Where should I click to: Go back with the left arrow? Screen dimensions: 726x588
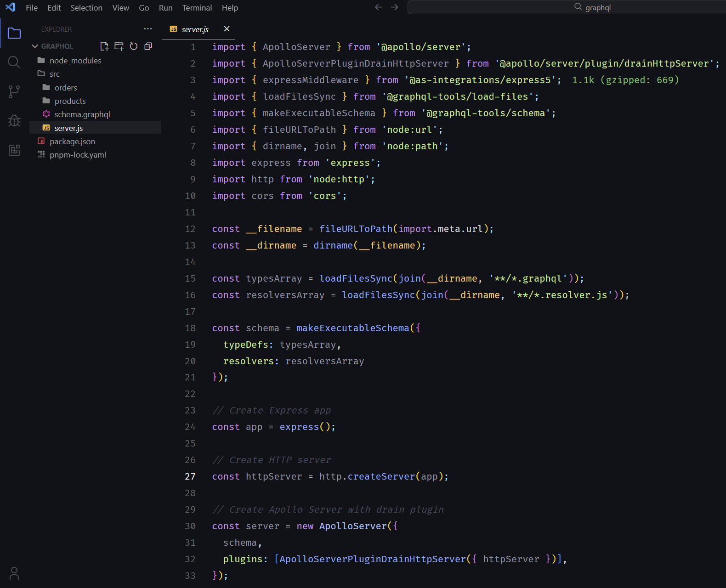tap(379, 7)
